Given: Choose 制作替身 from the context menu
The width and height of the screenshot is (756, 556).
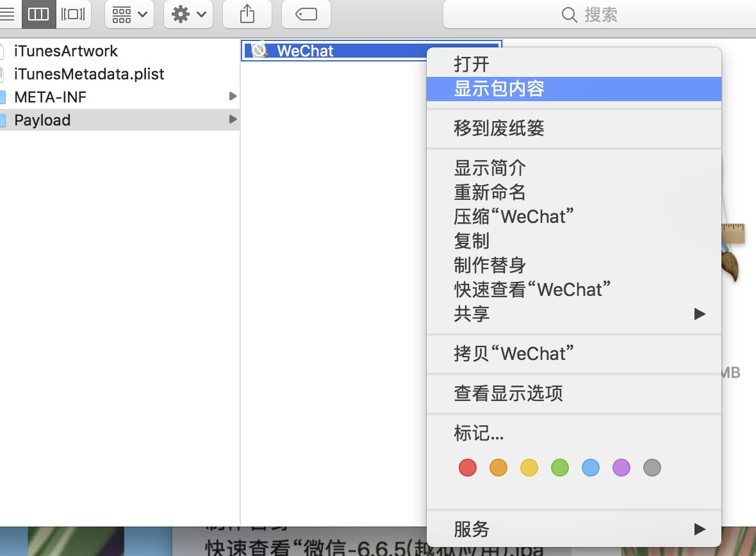Looking at the screenshot, I should coord(574,265).
